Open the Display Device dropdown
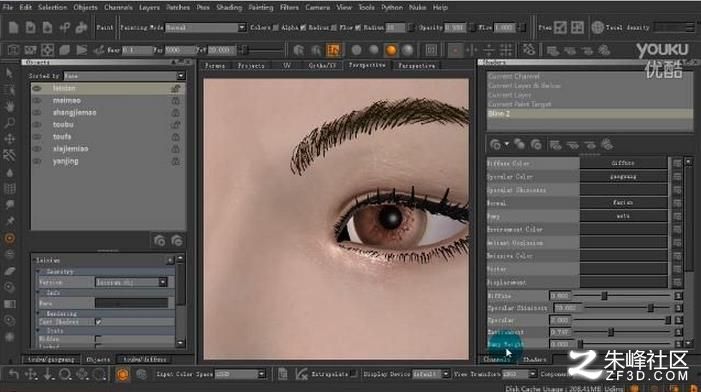Screen dimensions: 701x392 (x=431, y=374)
